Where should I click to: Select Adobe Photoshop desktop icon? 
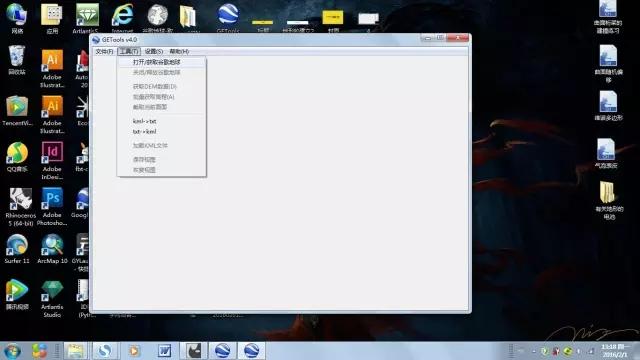click(x=52, y=207)
